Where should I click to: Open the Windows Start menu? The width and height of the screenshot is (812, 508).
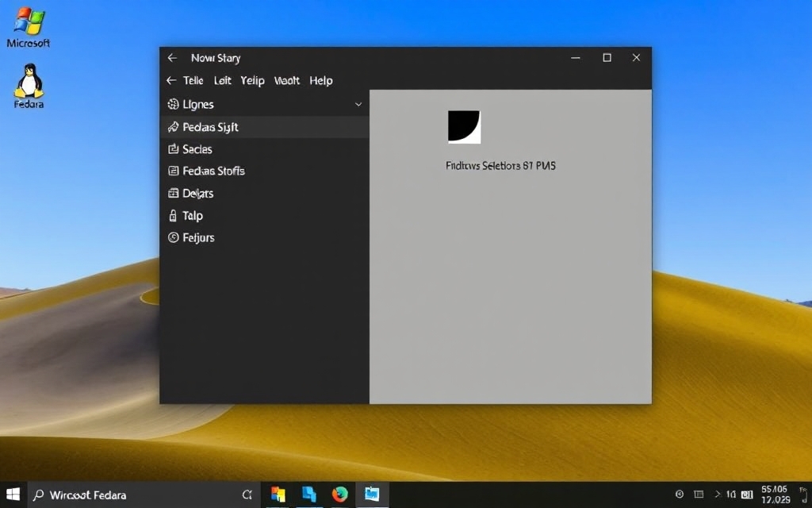[13, 495]
